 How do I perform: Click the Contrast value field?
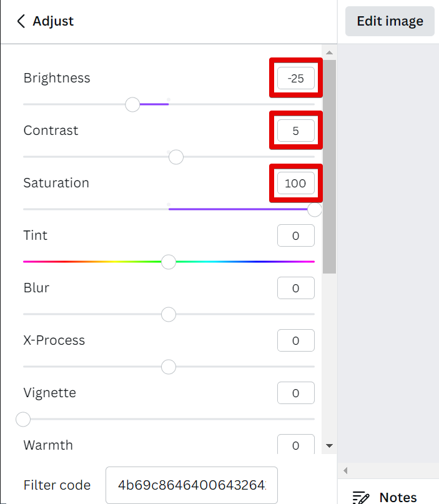295,131
